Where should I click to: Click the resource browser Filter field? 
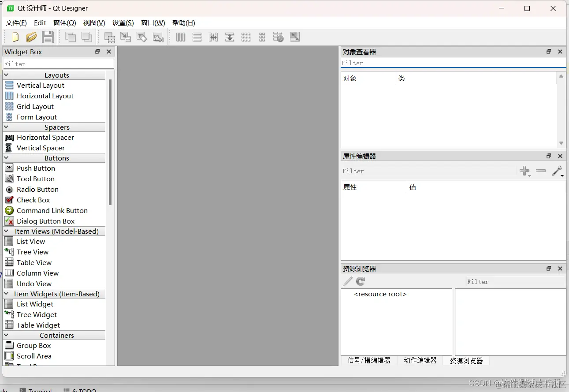pyautogui.click(x=515, y=281)
